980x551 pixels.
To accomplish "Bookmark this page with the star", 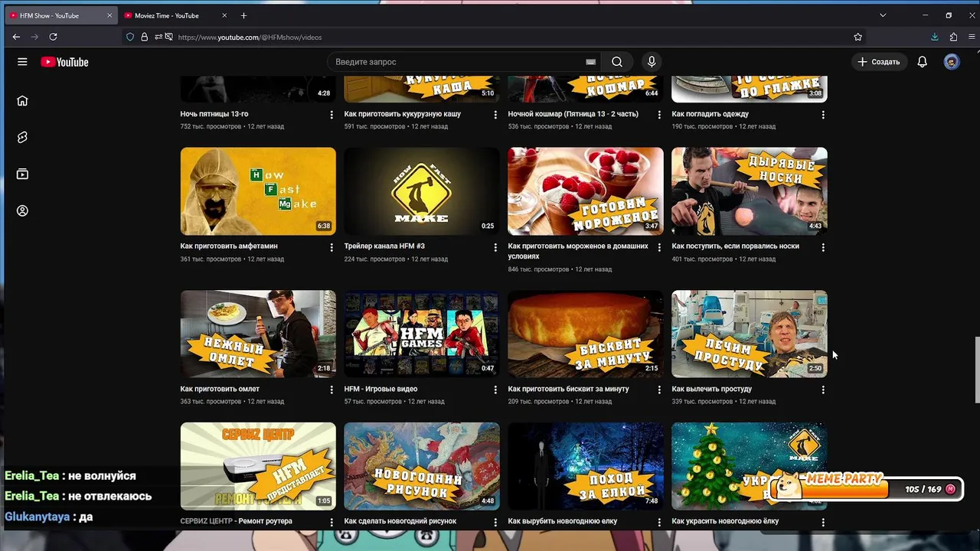I will click(x=858, y=37).
